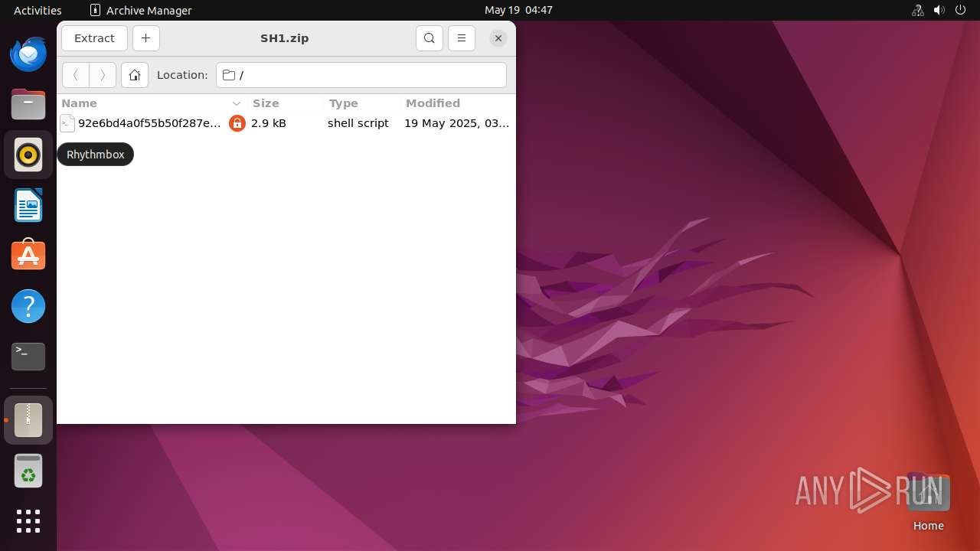
Task: Go to archive home location
Action: click(x=135, y=75)
